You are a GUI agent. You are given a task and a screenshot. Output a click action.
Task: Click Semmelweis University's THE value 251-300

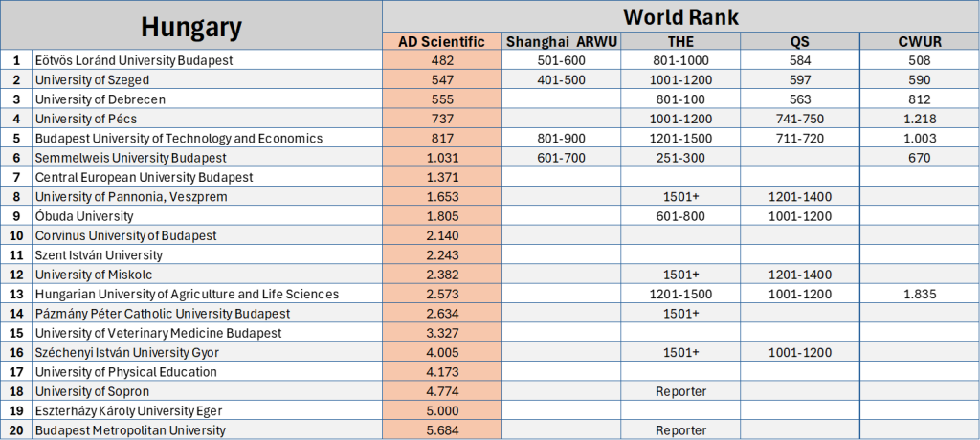point(680,158)
